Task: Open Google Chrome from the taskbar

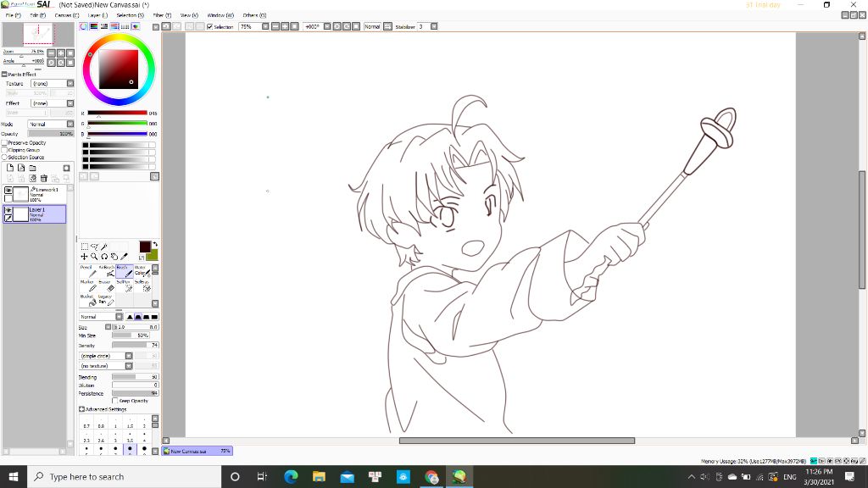Action: click(x=431, y=477)
